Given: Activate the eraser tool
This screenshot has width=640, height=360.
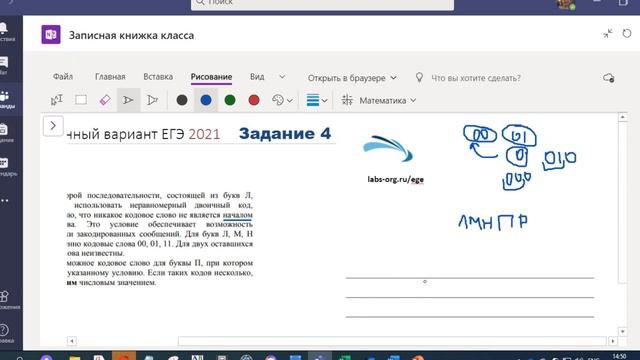Looking at the screenshot, I should coord(104,100).
